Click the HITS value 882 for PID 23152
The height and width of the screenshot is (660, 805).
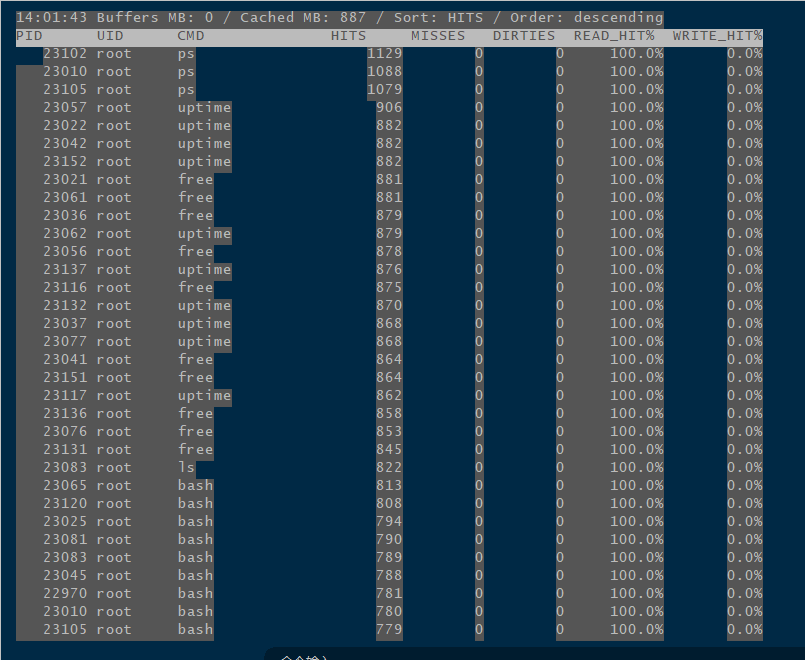coord(389,162)
